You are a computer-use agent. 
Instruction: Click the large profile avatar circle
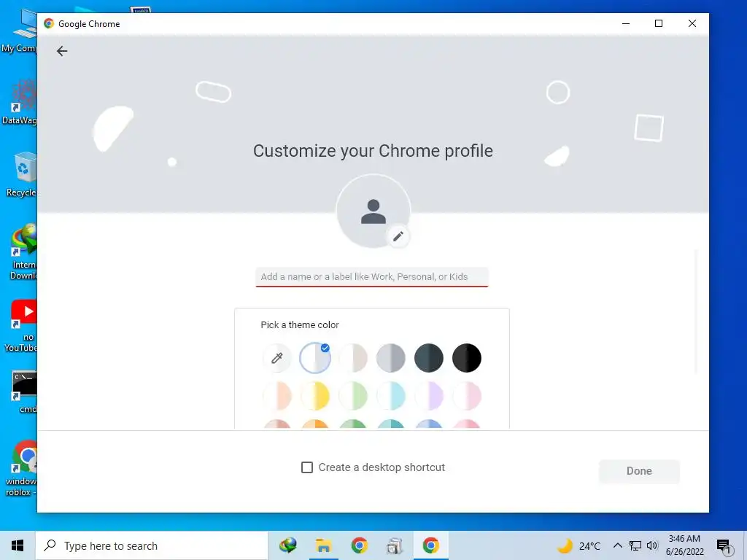click(x=373, y=211)
